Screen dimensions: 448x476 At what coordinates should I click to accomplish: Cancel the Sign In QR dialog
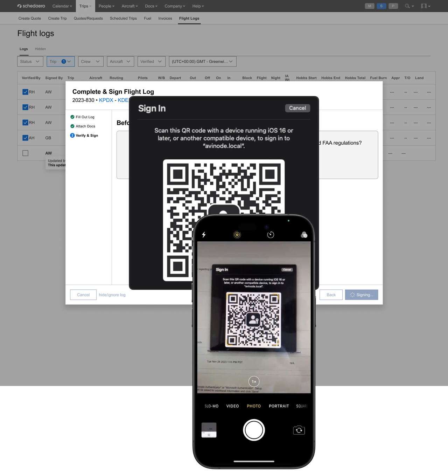(x=297, y=108)
